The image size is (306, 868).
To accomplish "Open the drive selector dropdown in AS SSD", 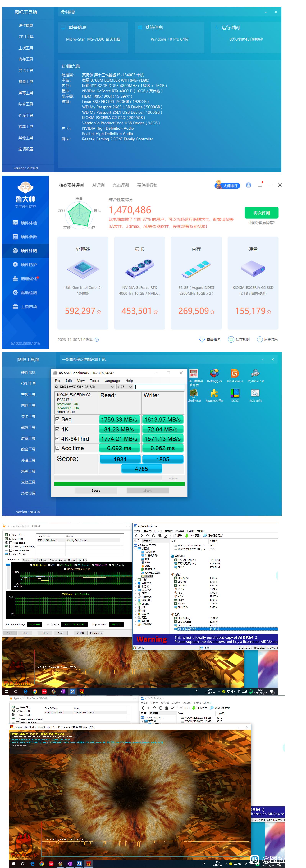I will [84, 387].
